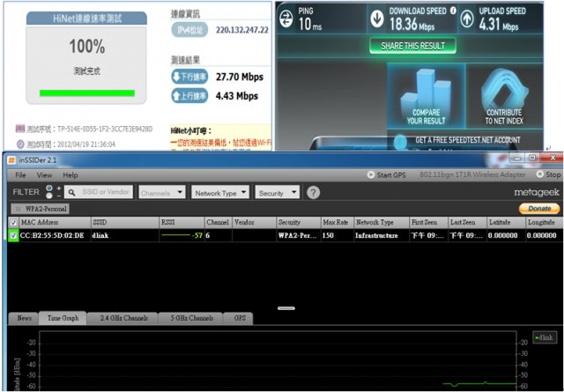
Task: Click the Share This Result button
Action: coord(413,46)
